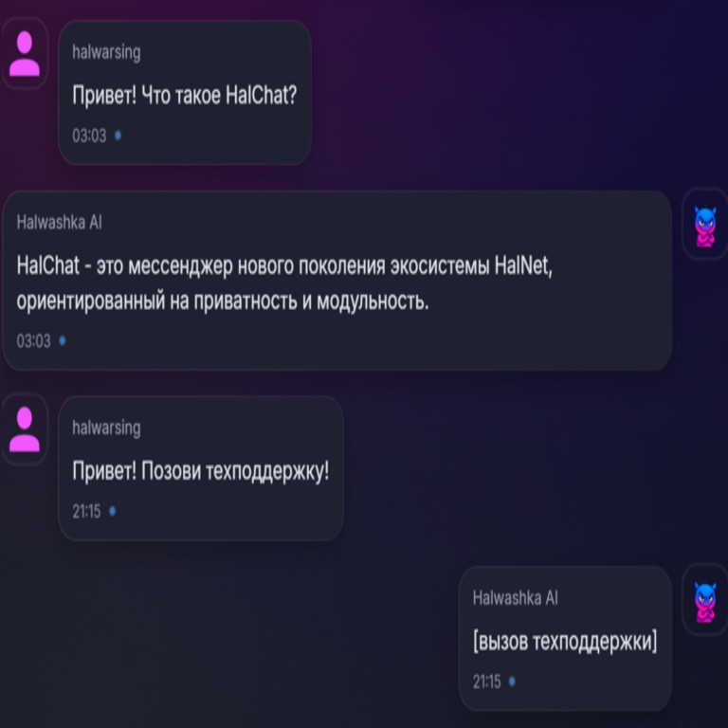Select the message 'Привет! Позови техподдержку!'

coord(201,471)
